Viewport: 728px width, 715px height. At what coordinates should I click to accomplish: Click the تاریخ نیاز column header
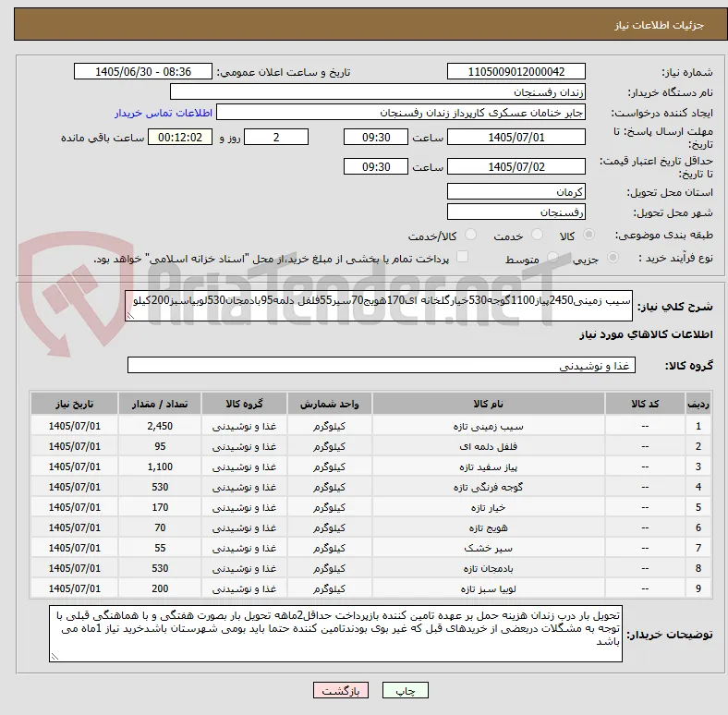click(x=74, y=404)
